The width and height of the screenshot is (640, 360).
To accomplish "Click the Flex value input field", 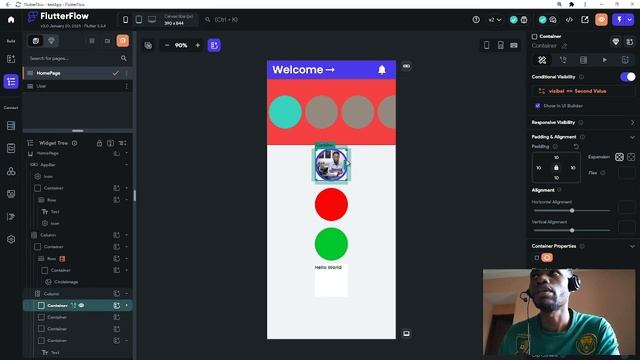I will 626,173.
